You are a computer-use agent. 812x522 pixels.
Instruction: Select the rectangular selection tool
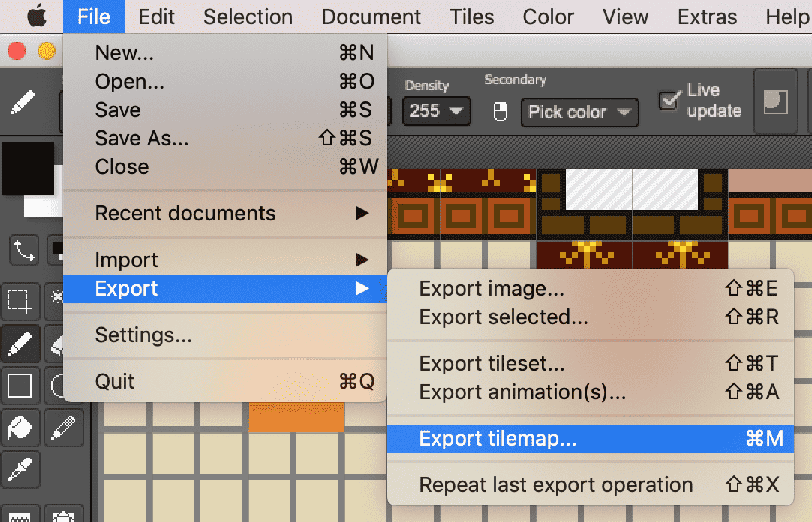[x=19, y=300]
